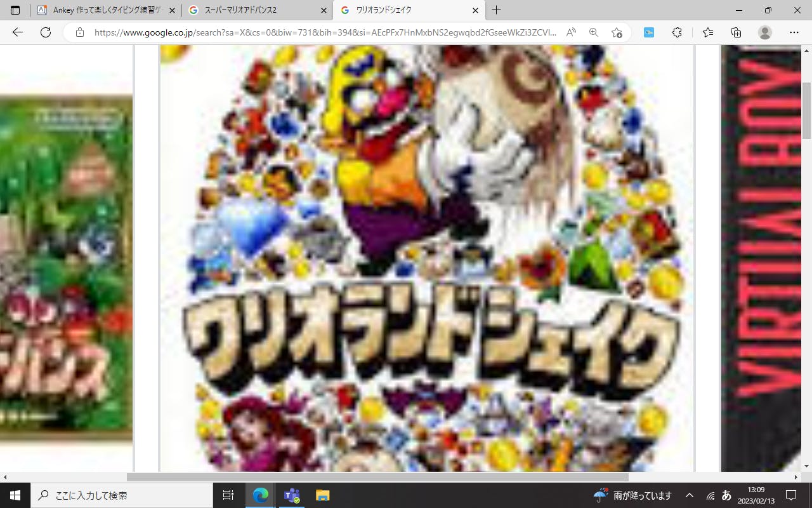Click the user profile avatar icon
The height and width of the screenshot is (508, 812).
pos(765,32)
